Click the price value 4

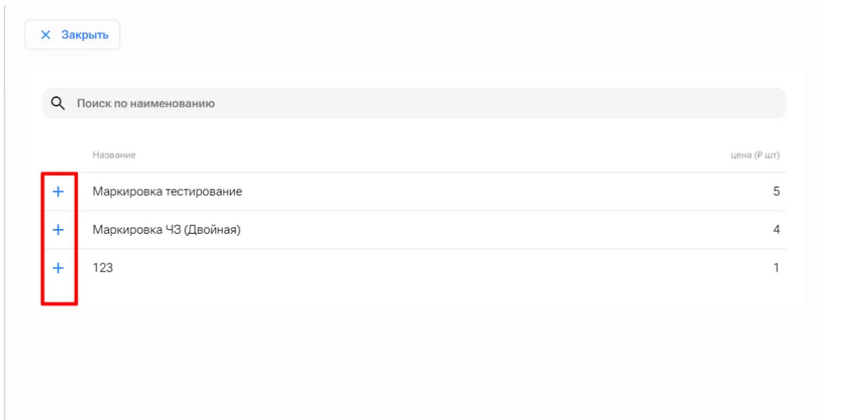click(x=776, y=230)
